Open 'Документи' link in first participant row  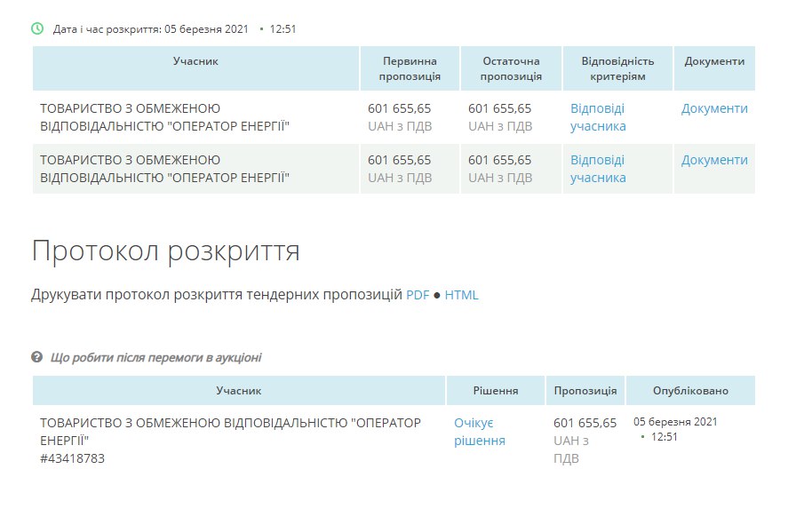pos(714,108)
